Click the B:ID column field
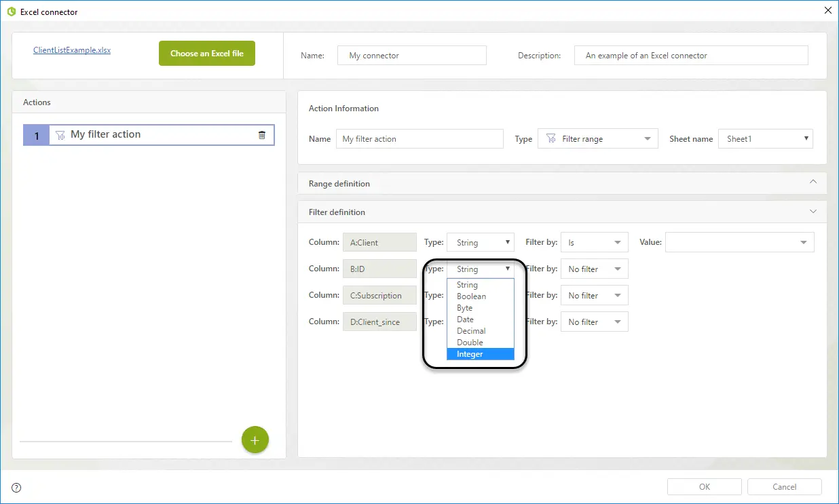Screen dimensions: 839x504 (x=379, y=269)
